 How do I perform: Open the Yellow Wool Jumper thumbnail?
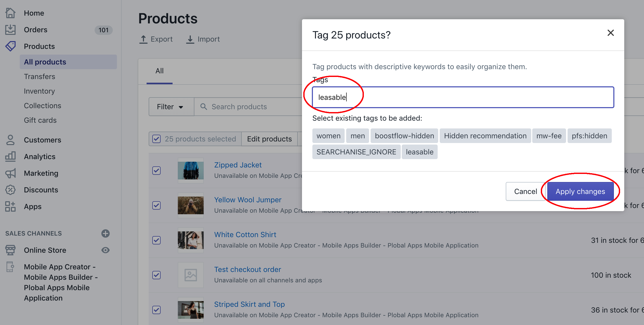190,205
